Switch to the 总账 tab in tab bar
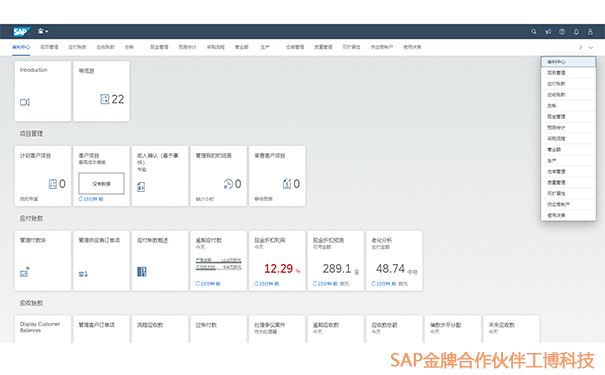Screen dimensions: 605x375 tap(129, 47)
